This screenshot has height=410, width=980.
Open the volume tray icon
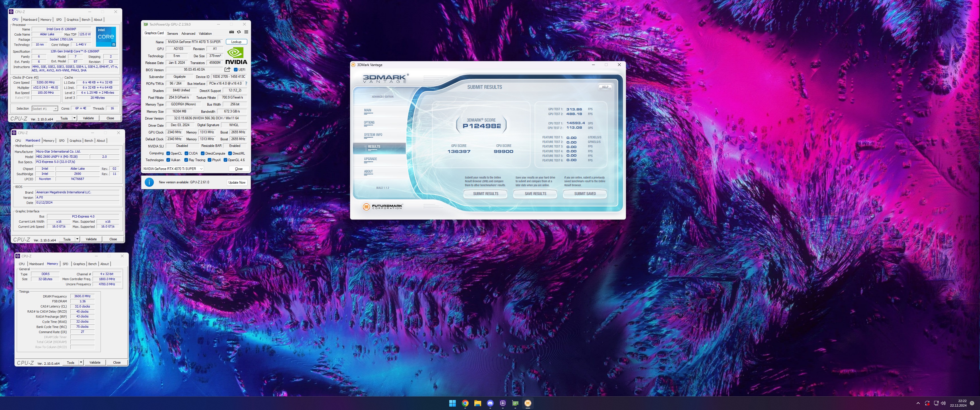943,403
